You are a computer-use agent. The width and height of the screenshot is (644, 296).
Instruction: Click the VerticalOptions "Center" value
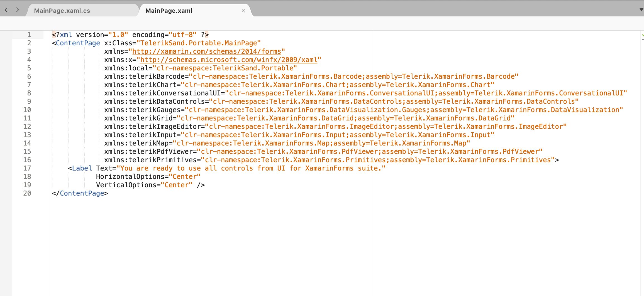(177, 185)
